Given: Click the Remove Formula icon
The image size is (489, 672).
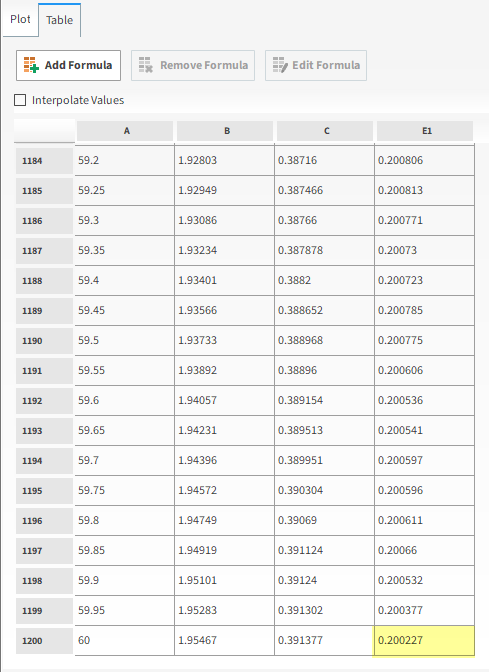Looking at the screenshot, I should tap(146, 65).
